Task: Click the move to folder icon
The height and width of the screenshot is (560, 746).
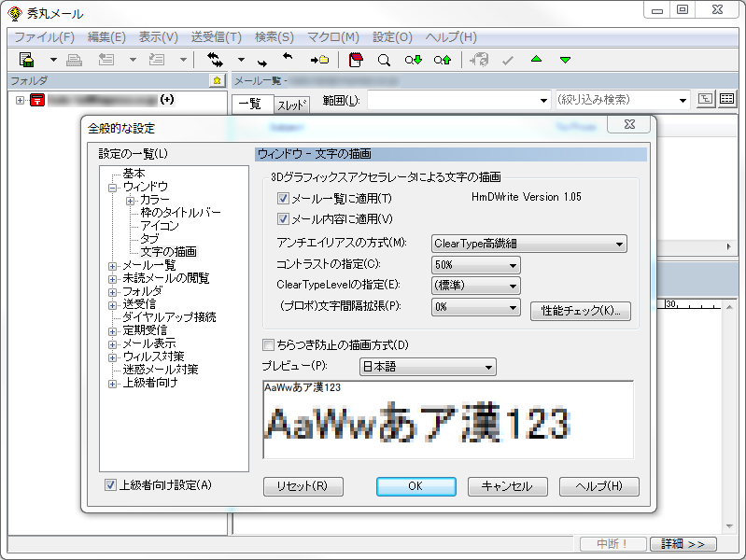Action: coord(319,60)
